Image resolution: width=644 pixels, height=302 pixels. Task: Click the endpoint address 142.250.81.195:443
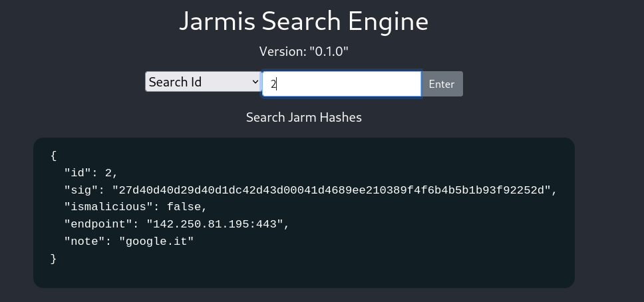(x=218, y=225)
